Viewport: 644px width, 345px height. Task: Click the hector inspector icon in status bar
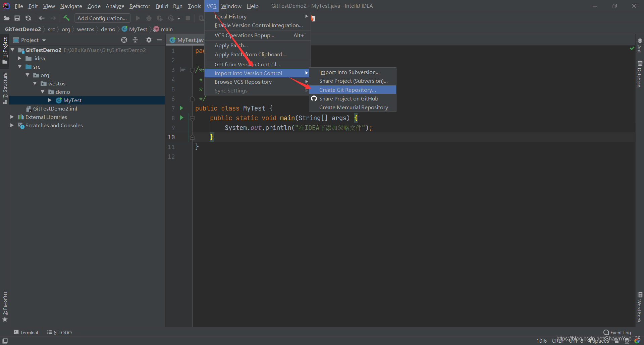tap(627, 341)
